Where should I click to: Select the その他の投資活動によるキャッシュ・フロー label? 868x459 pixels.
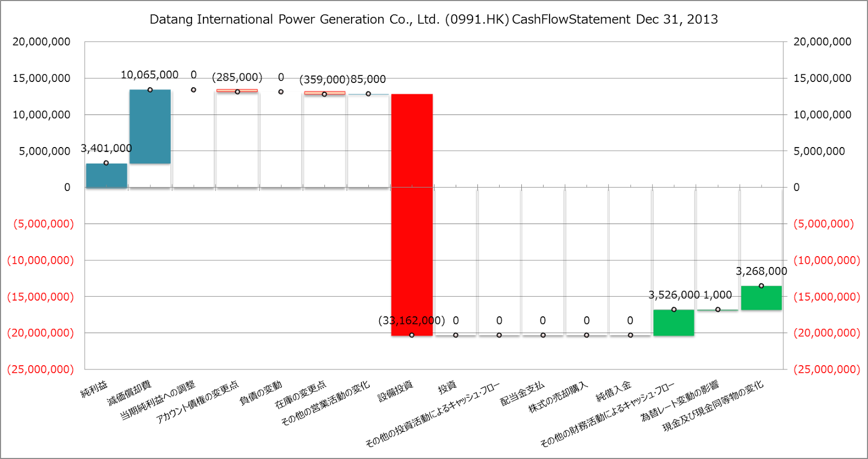433,414
